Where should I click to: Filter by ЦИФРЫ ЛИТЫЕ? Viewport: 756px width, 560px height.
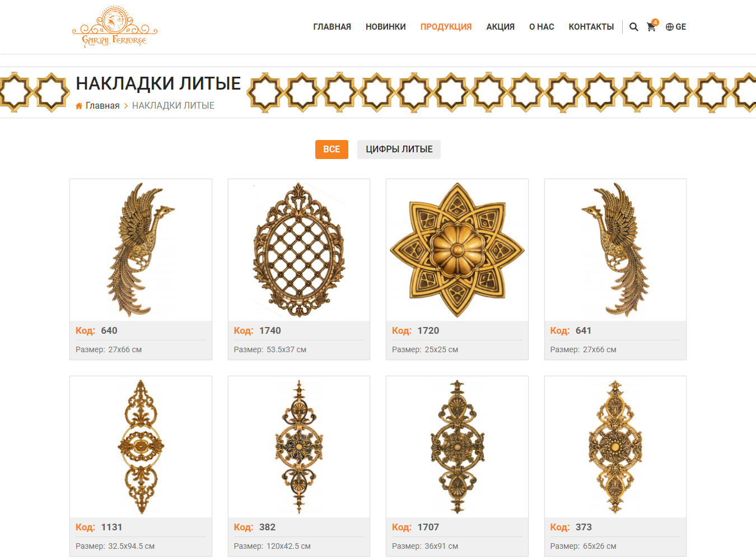click(399, 150)
